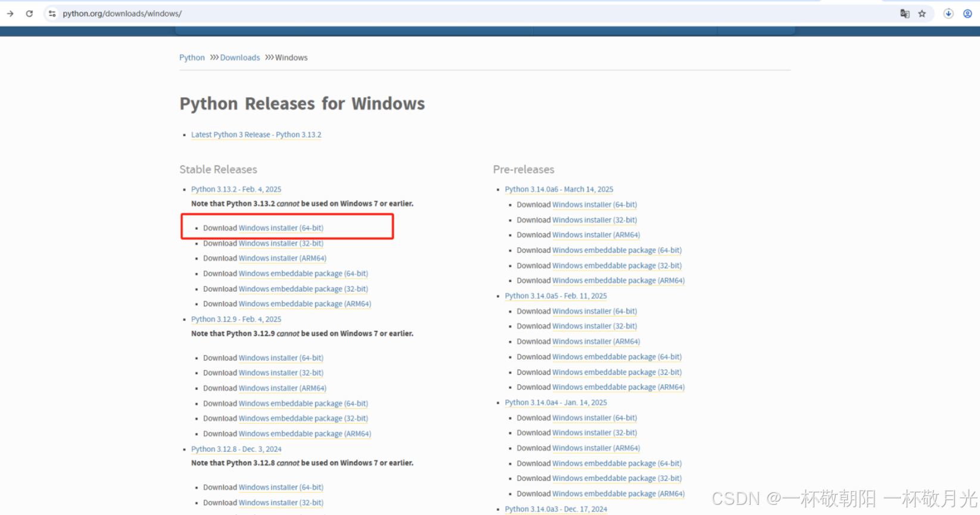Click the 'Windows' breadcrumb text
This screenshot has width=980, height=515.
click(291, 58)
